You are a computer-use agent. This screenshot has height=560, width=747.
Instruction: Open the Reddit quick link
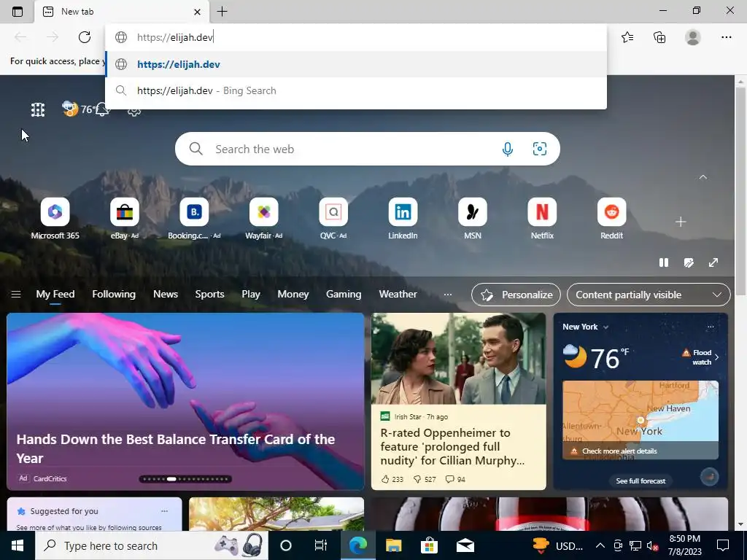coord(612,219)
